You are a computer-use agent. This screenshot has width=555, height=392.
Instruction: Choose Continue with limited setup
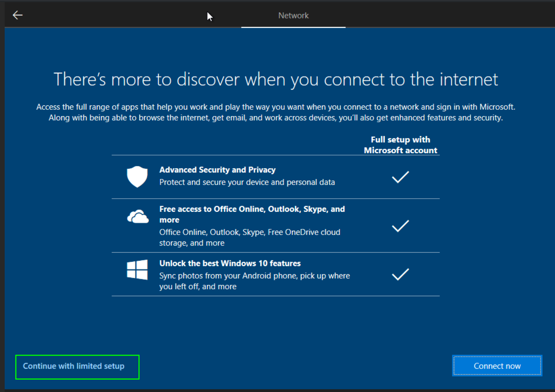tap(74, 366)
